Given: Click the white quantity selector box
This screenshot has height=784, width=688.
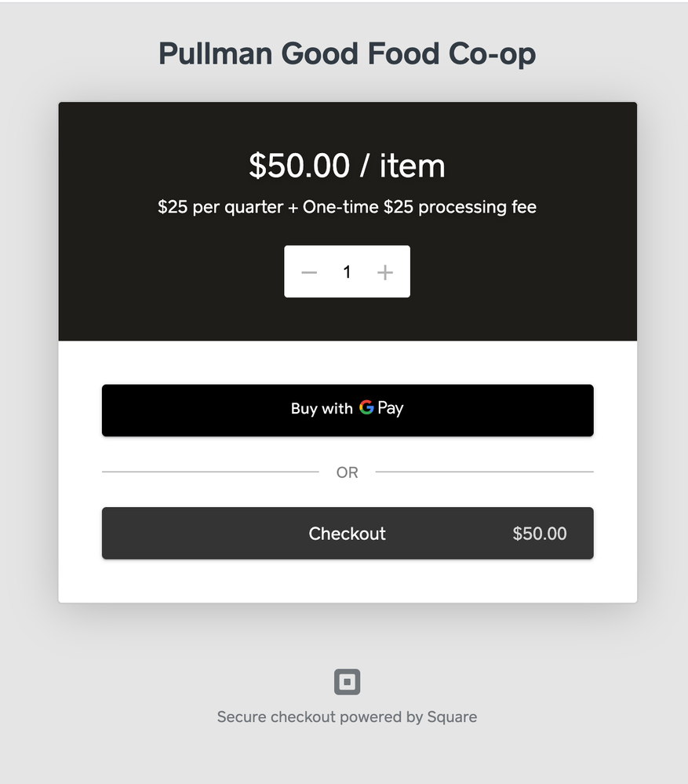Looking at the screenshot, I should click(347, 272).
